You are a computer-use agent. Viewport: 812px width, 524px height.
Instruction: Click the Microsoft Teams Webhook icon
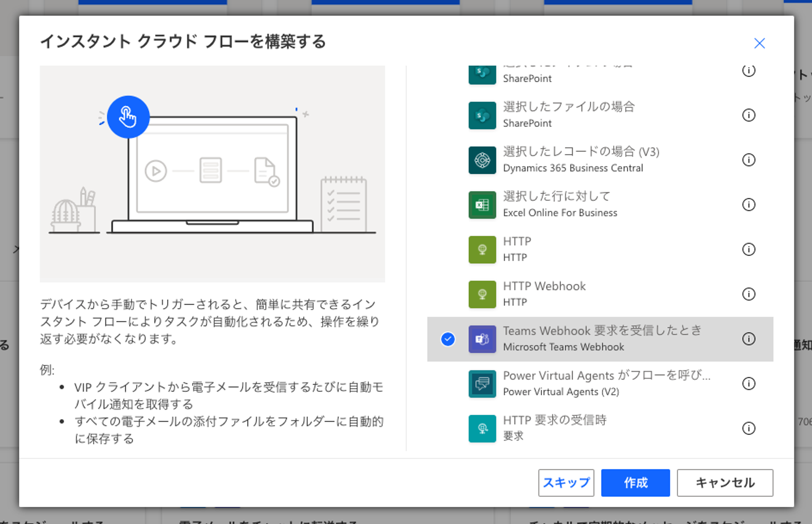tap(482, 339)
